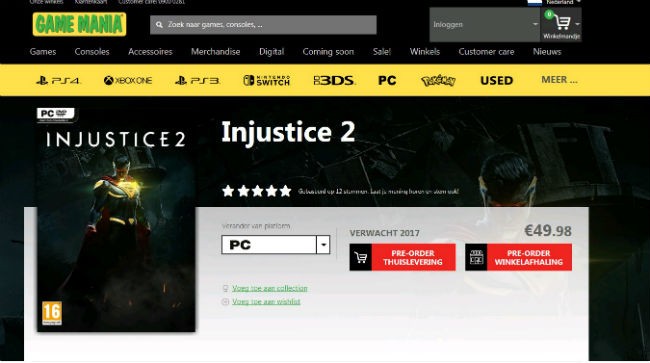Open the Merchandise menu item

coord(216,52)
